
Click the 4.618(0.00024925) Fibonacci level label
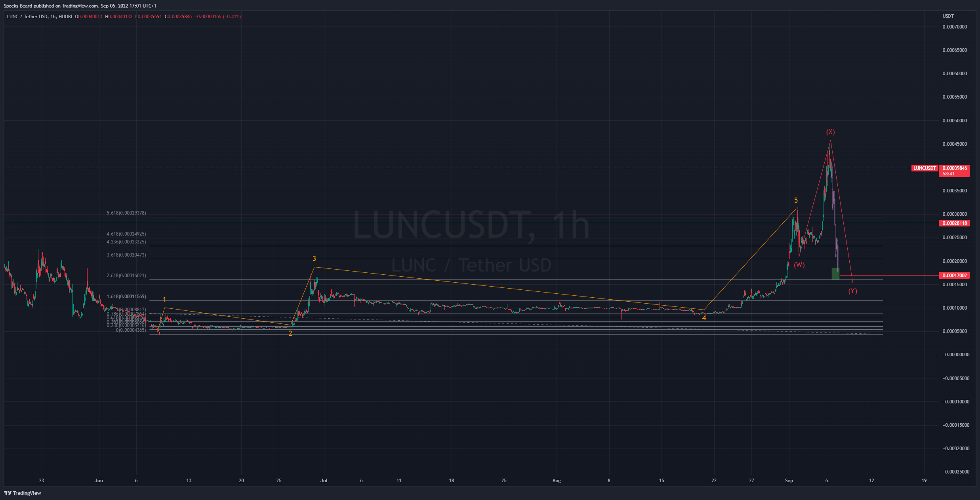point(126,234)
